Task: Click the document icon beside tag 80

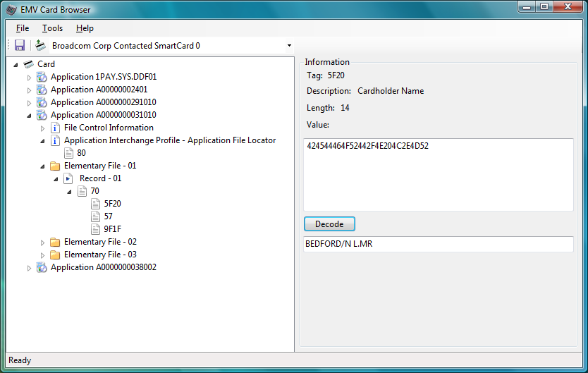Action: (68, 153)
